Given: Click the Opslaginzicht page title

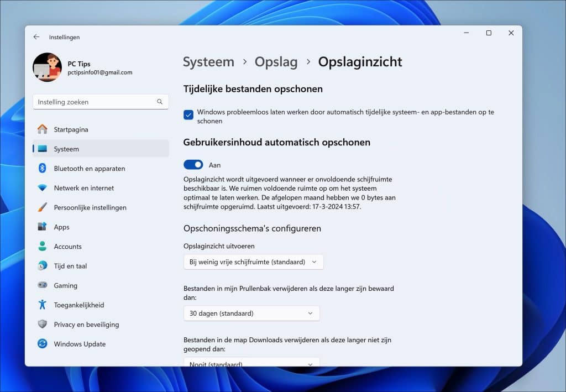Looking at the screenshot, I should (360, 62).
